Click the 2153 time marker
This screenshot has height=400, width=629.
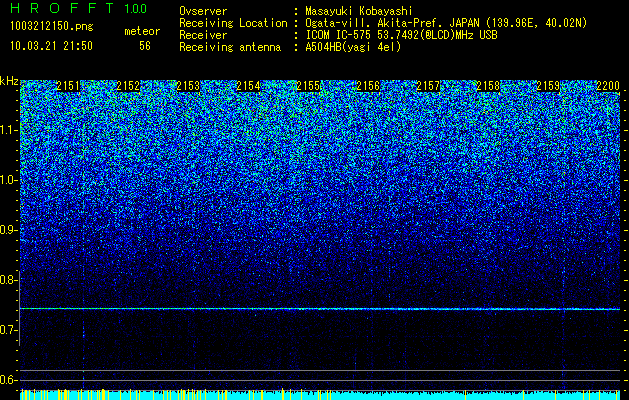click(x=188, y=86)
